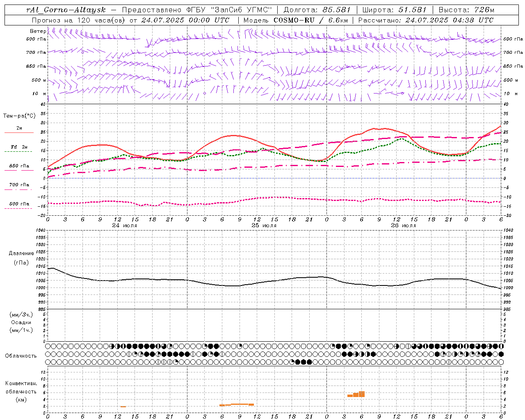Click the Конвективн. label of convective cloudiness
Viewport: 525px width, 420px height.
(x=21, y=383)
